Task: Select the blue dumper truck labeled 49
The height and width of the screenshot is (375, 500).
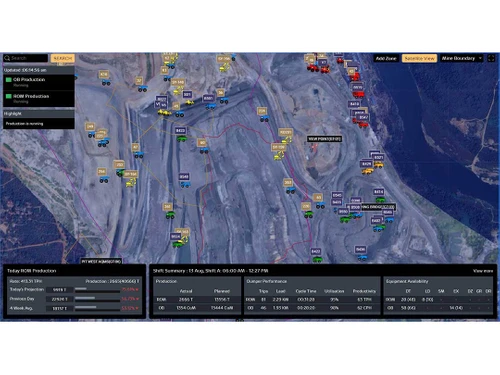Action: (x=180, y=114)
